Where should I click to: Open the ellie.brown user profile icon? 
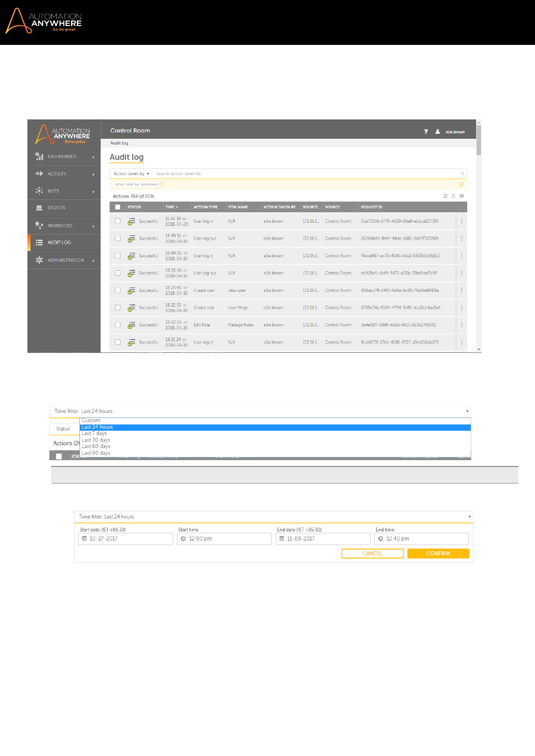click(438, 132)
